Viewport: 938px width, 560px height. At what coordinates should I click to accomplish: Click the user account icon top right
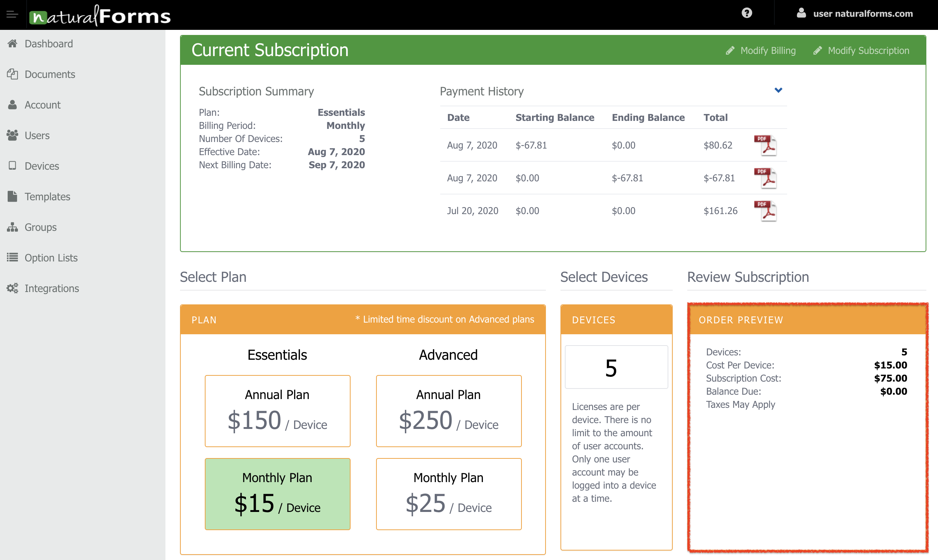pyautogui.click(x=802, y=13)
